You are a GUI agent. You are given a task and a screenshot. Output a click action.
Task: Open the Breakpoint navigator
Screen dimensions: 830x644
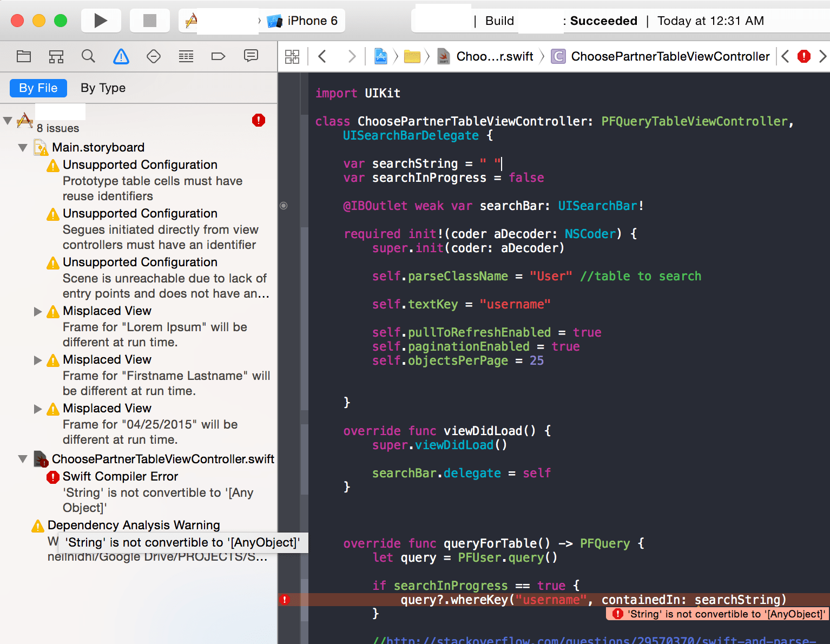[219, 56]
